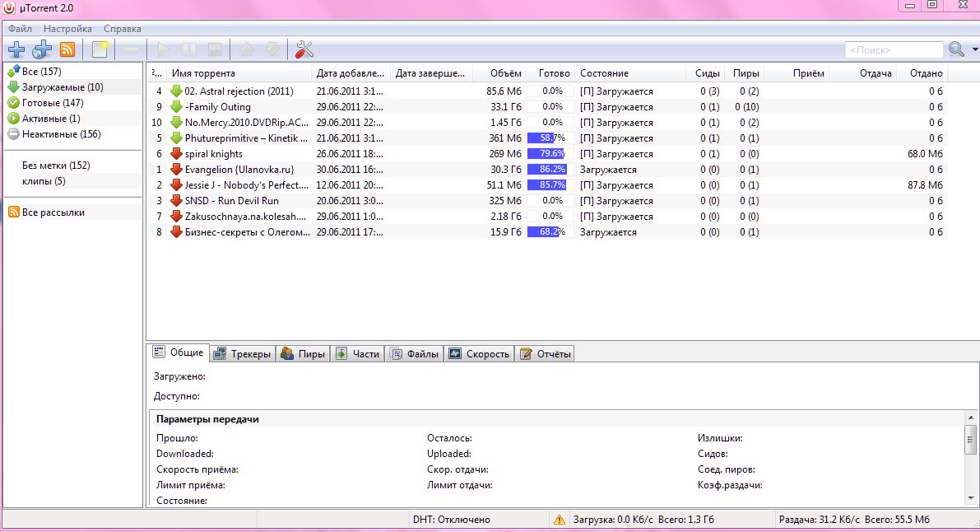Click Add Torrent from URL globe icon

coord(42,49)
